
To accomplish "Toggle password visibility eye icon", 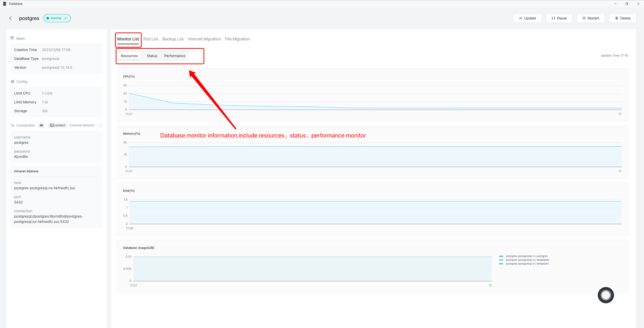I will point(41,125).
